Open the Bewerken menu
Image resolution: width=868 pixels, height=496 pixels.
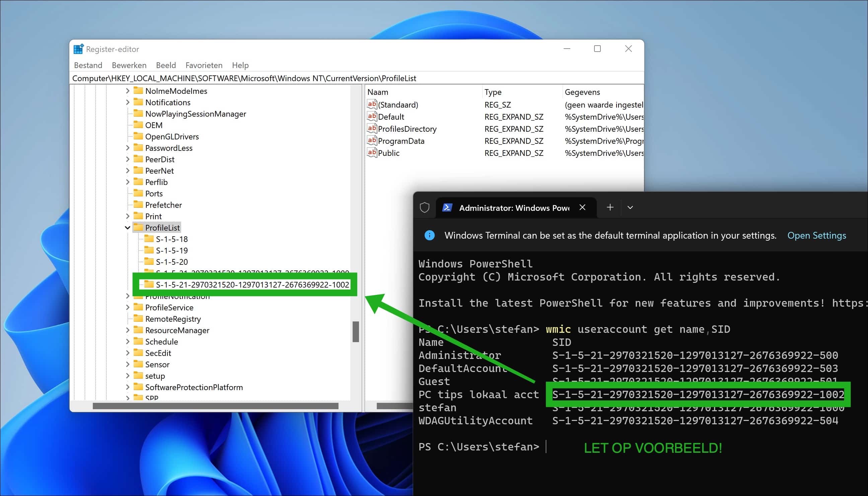click(129, 65)
